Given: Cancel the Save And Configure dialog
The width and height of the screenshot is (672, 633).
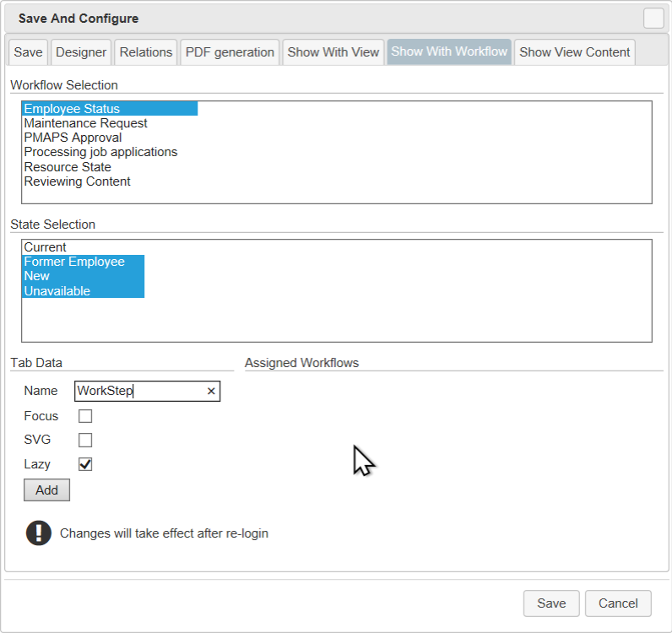Looking at the screenshot, I should 618,603.
